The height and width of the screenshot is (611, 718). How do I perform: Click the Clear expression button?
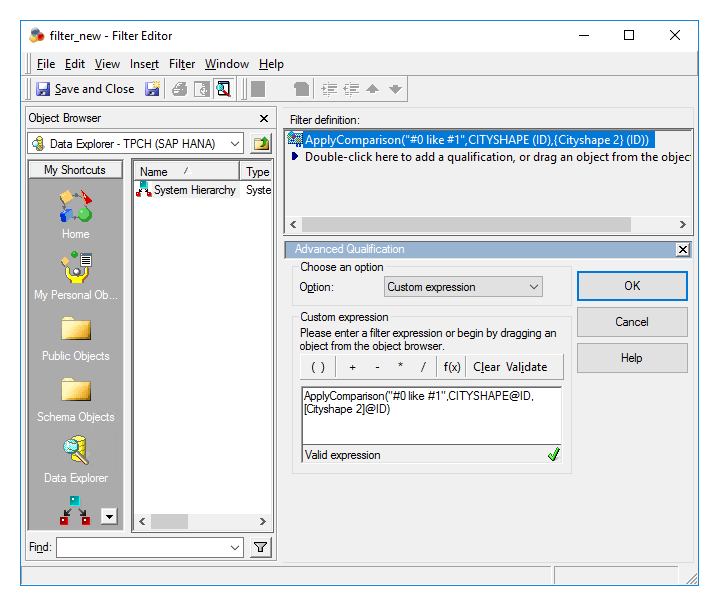486,367
